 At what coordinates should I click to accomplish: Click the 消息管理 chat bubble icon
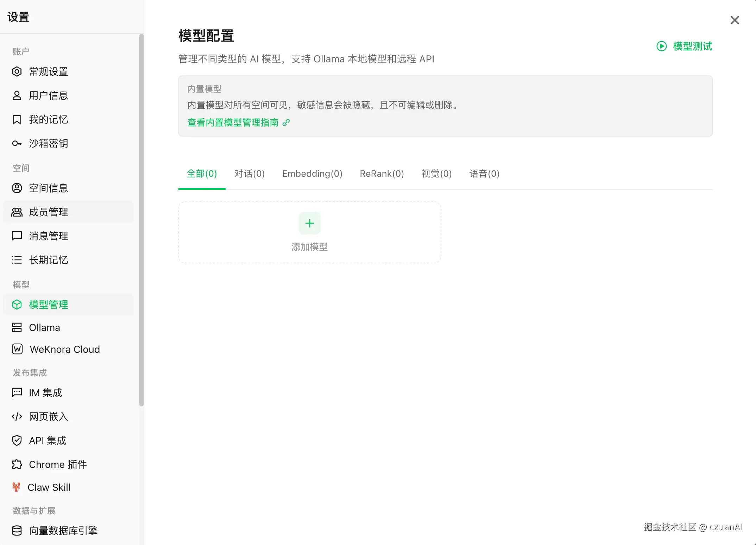click(x=17, y=236)
